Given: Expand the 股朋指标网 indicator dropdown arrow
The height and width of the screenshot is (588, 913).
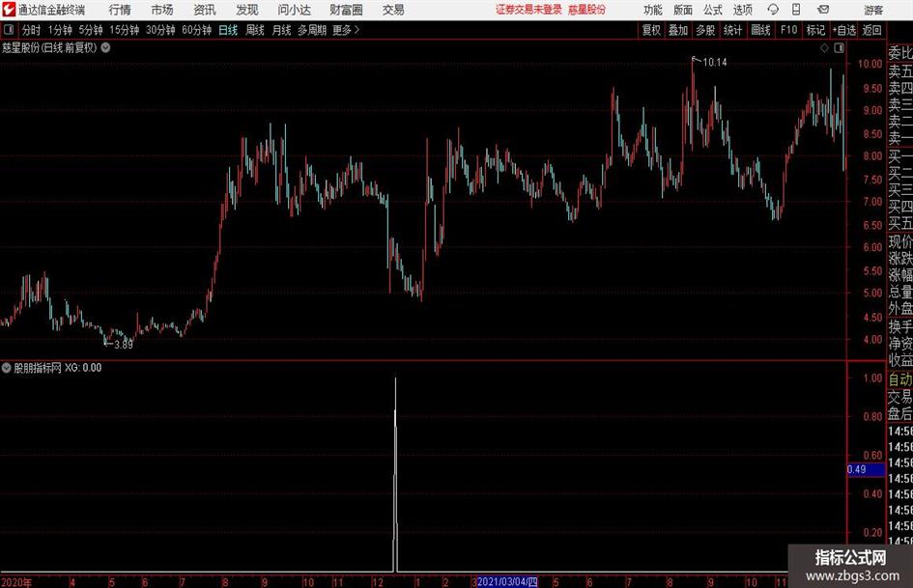Looking at the screenshot, I should [7, 368].
